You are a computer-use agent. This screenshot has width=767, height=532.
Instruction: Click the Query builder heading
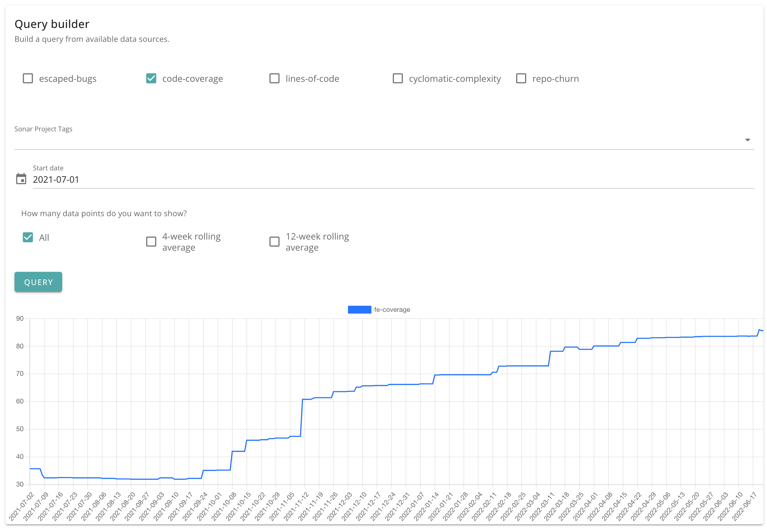[52, 24]
